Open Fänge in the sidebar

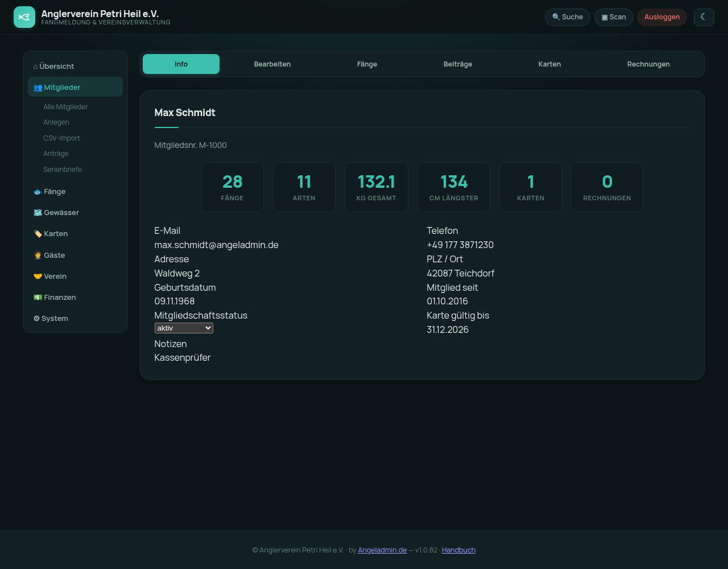click(x=75, y=192)
